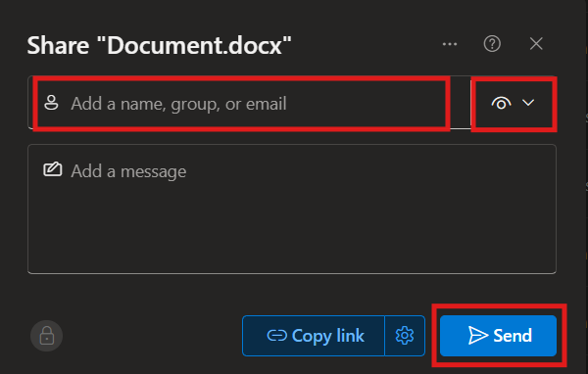The height and width of the screenshot is (374, 588).
Task: Open the more options ellipsis menu
Action: point(449,44)
